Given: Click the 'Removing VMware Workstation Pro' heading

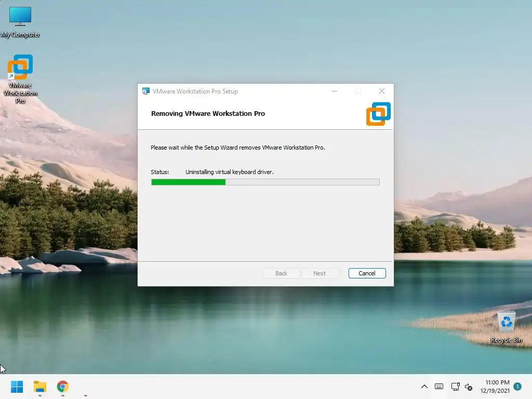Looking at the screenshot, I should pyautogui.click(x=208, y=114).
